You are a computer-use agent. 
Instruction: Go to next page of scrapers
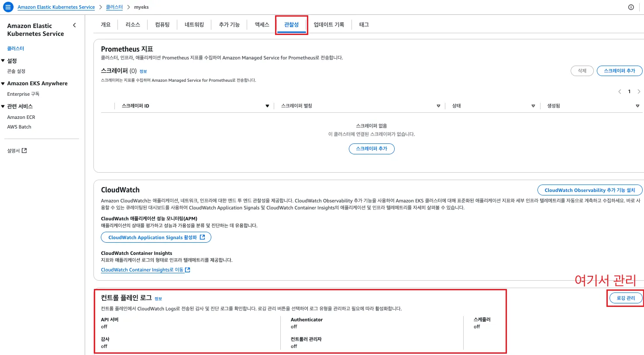coord(639,92)
